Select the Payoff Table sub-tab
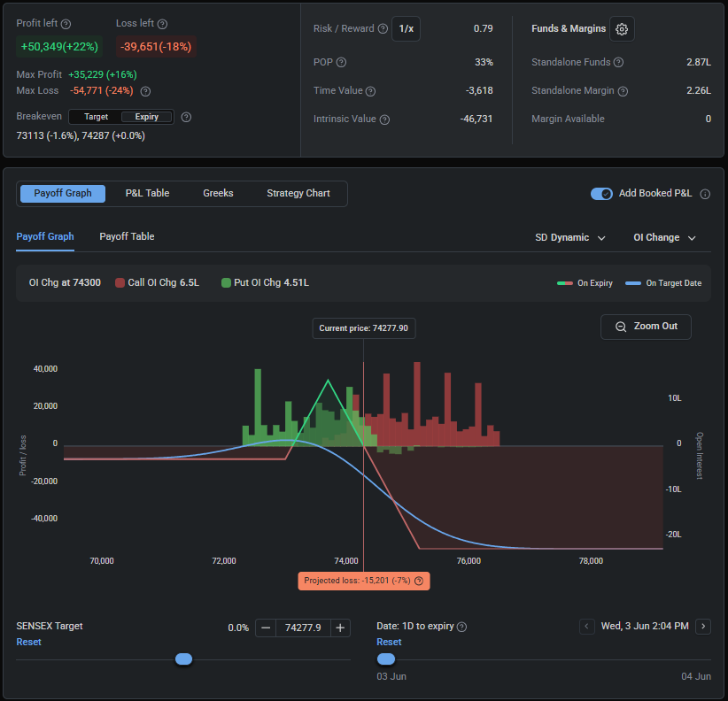The width and height of the screenshot is (728, 701). (x=127, y=236)
